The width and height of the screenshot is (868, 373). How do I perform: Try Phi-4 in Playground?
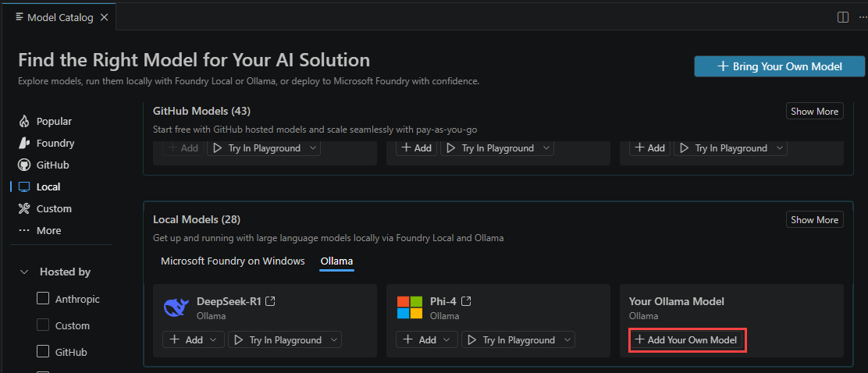click(x=511, y=339)
